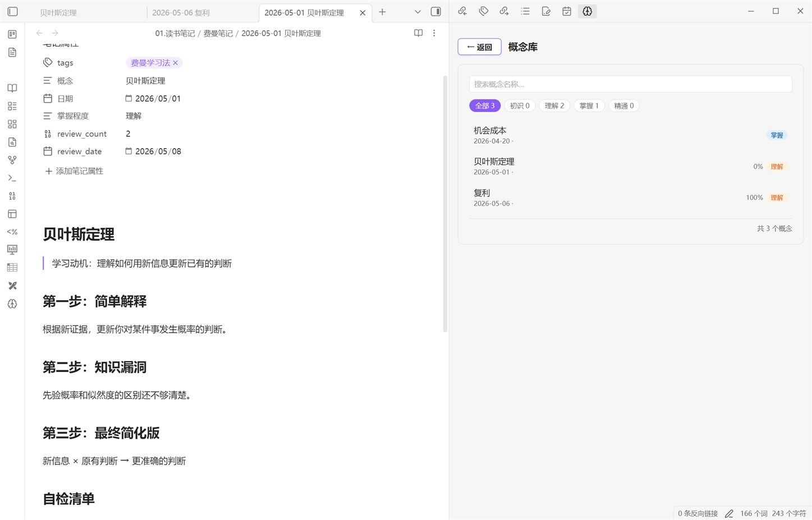Click 添加笔记属性 to add property
812x520 pixels.
click(x=74, y=171)
